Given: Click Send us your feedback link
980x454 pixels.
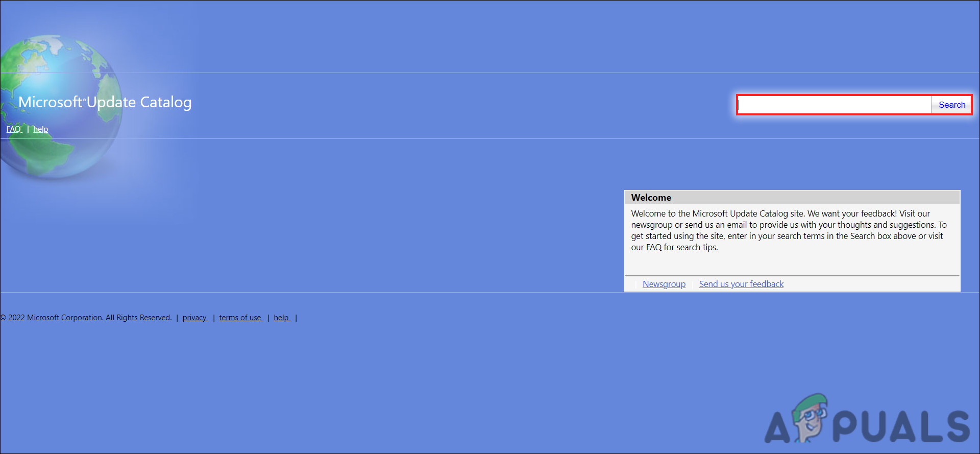Looking at the screenshot, I should coord(741,284).
